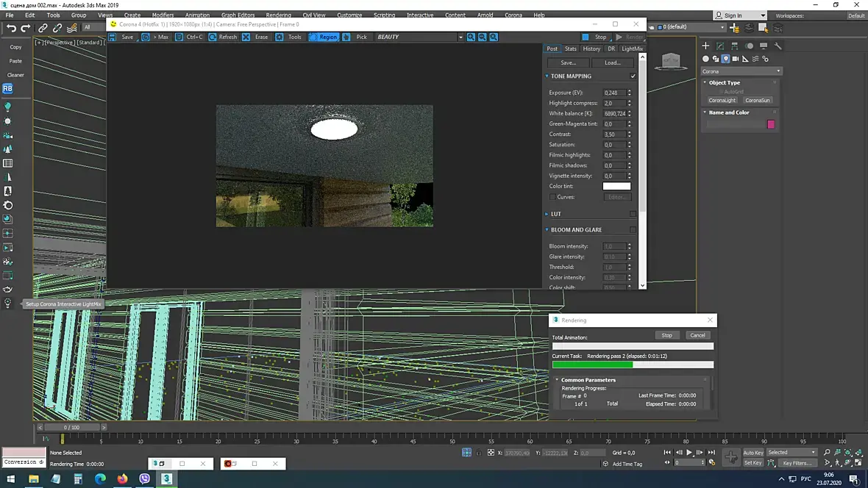Click the white Color tint swatch
The image size is (868, 488).
coord(616,186)
